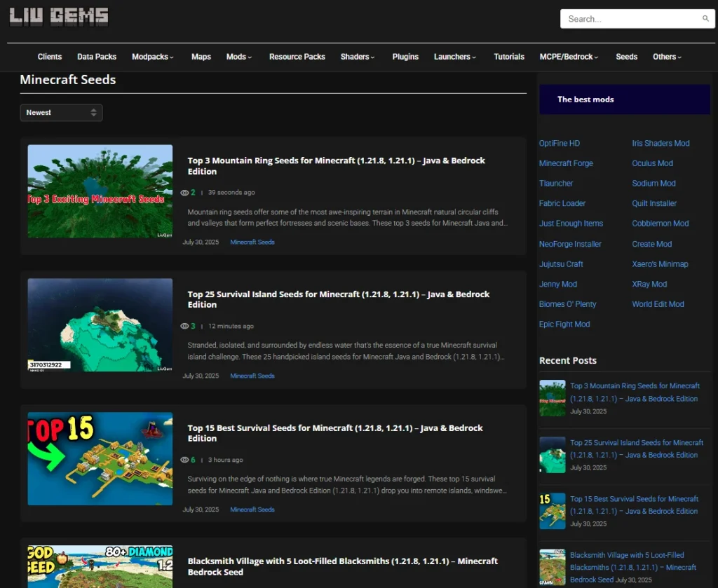Open the Data Packs nav item
Image resolution: width=718 pixels, height=588 pixels.
pyautogui.click(x=97, y=57)
